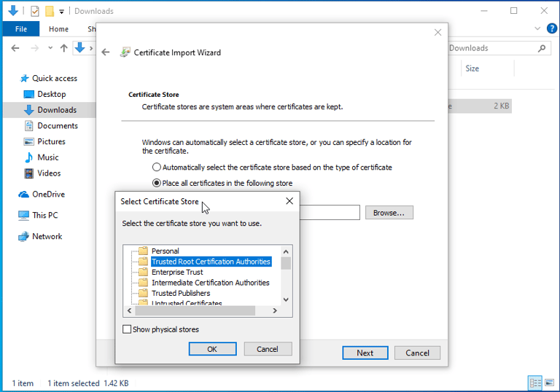Go up one folder level in Explorer
Viewport: 560px width, 392px height.
tap(64, 48)
